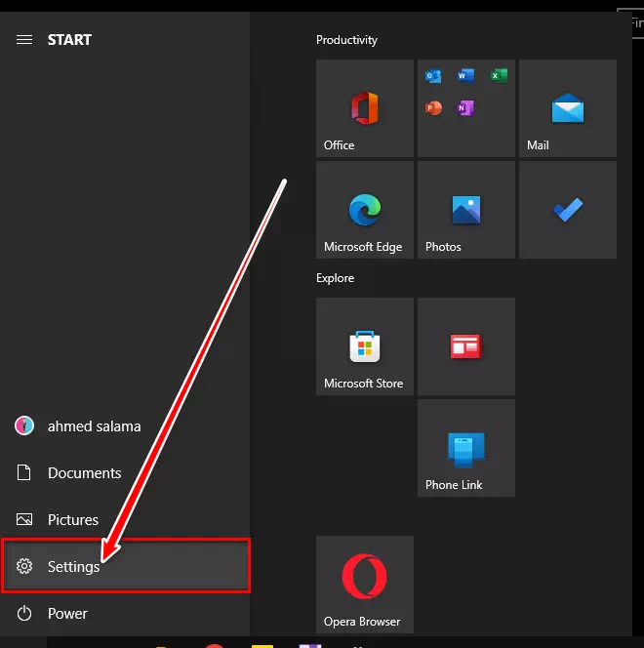Viewport: 644px width, 648px height.
Task: Click the Power icon
Action: click(x=24, y=613)
